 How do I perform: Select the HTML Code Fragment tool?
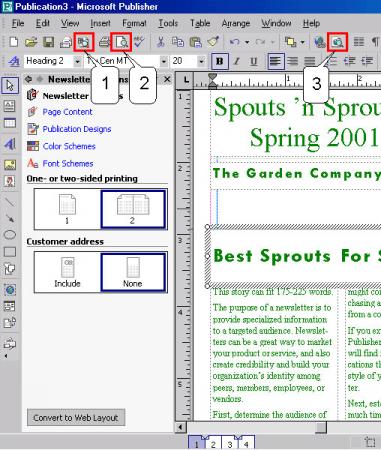click(x=9, y=323)
